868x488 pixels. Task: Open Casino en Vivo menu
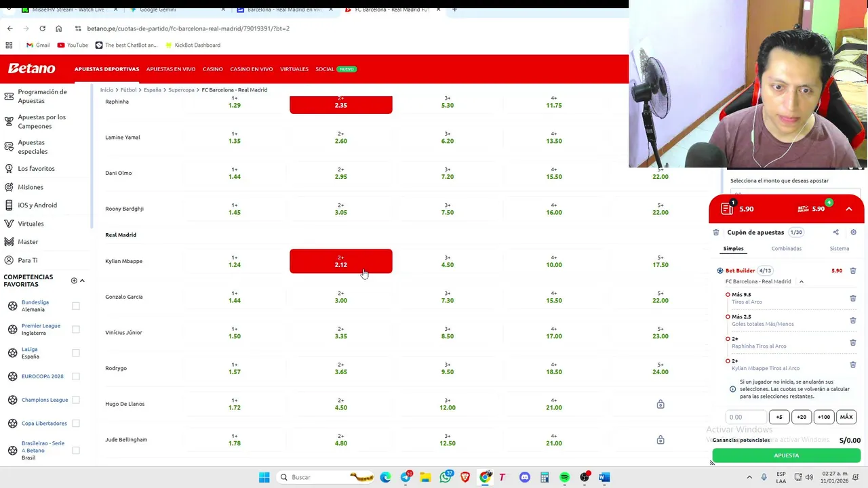point(251,69)
